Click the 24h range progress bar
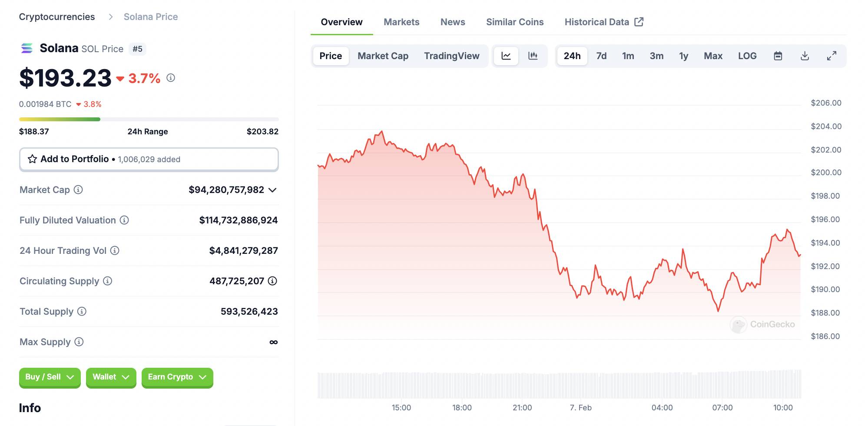The width and height of the screenshot is (868, 426). pos(149,119)
